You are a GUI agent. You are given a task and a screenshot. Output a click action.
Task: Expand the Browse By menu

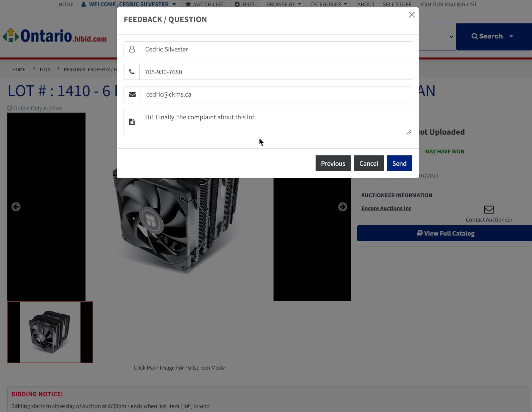tap(283, 4)
